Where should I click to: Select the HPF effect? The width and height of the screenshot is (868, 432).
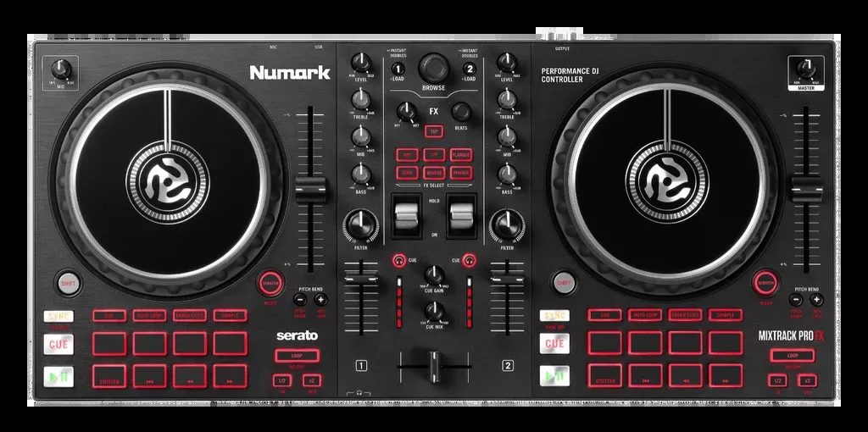tap(407, 155)
